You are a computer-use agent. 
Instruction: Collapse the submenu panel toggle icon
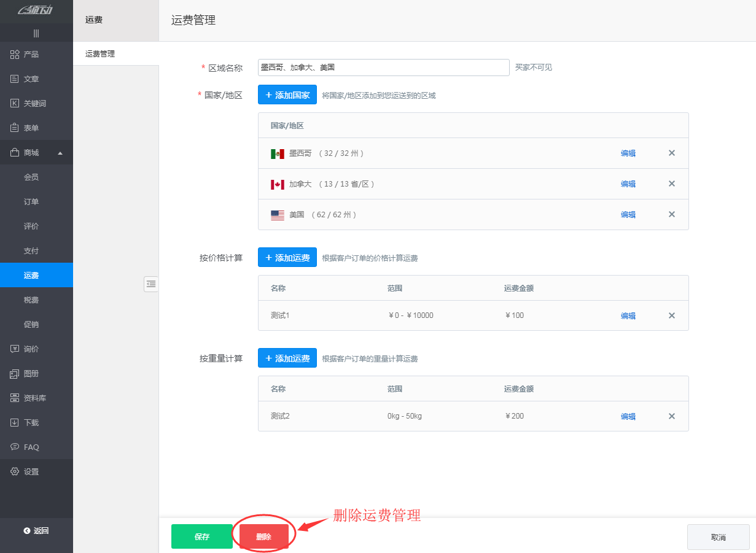click(151, 284)
